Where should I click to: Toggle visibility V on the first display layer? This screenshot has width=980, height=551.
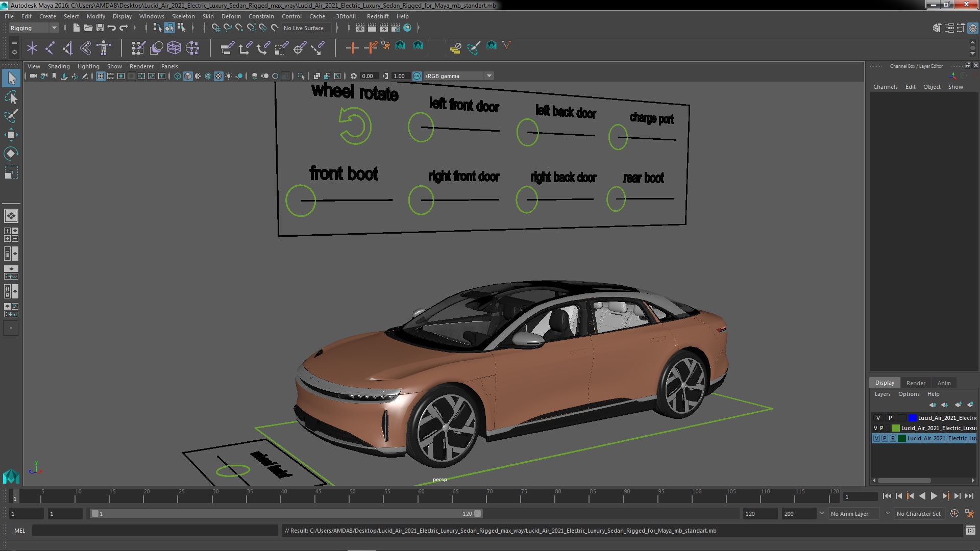click(878, 418)
